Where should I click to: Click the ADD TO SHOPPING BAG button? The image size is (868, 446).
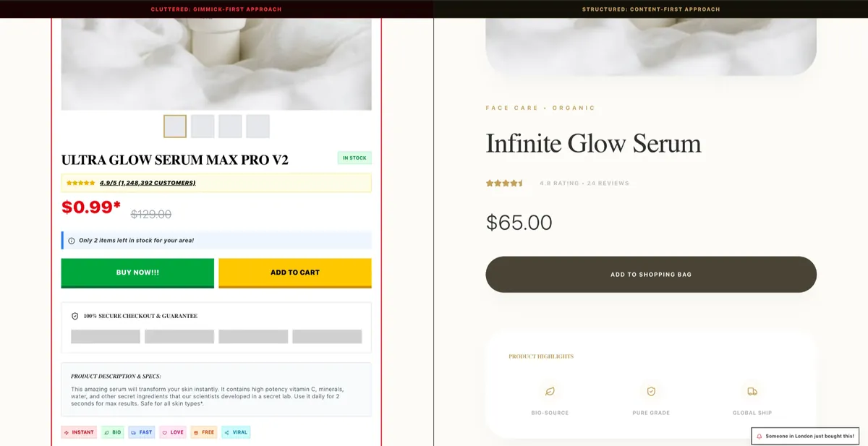(651, 275)
